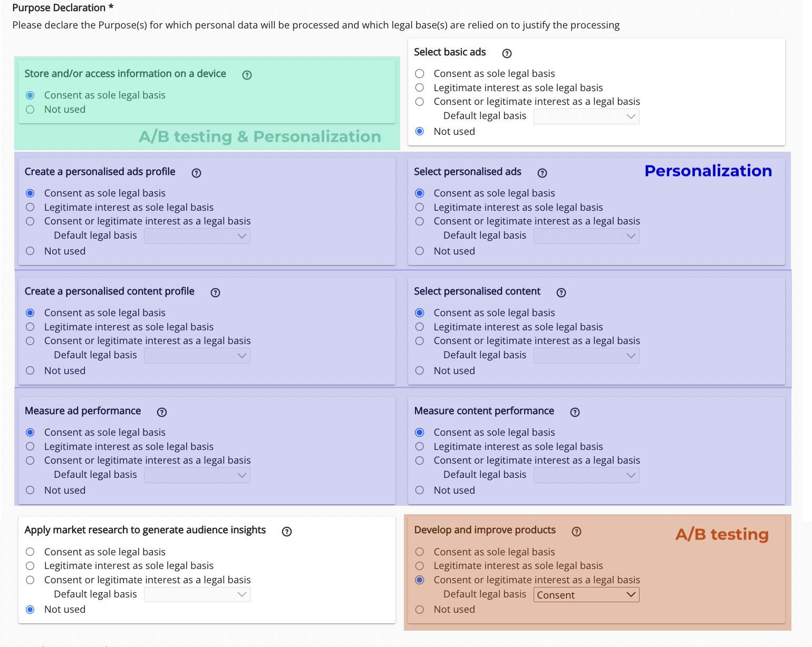Expand Default legal basis dropdown in Create personalised ads profile

197,236
